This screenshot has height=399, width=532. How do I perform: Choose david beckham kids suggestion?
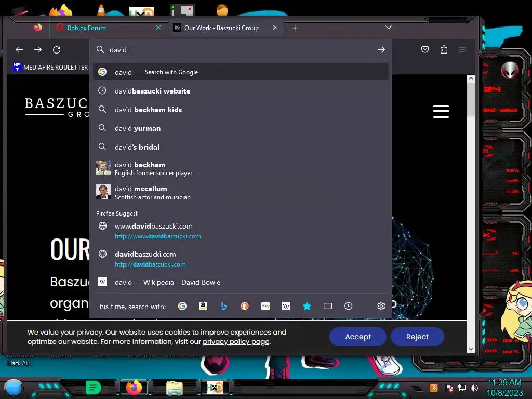point(241,110)
